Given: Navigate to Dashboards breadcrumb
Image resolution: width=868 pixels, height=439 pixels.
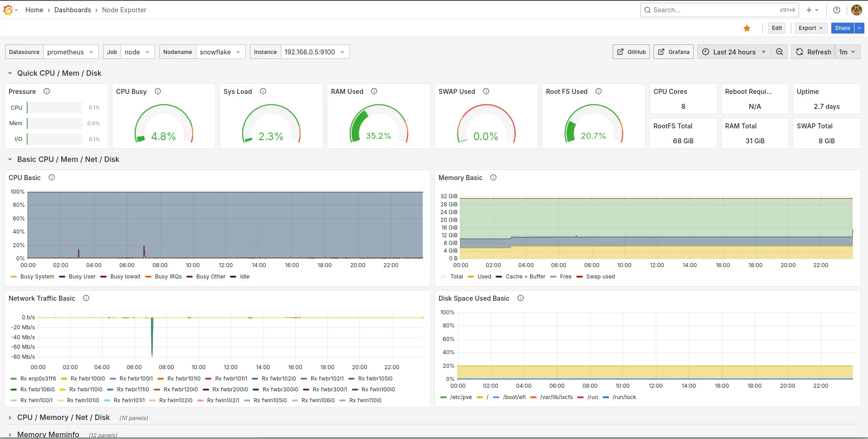Looking at the screenshot, I should pyautogui.click(x=73, y=10).
